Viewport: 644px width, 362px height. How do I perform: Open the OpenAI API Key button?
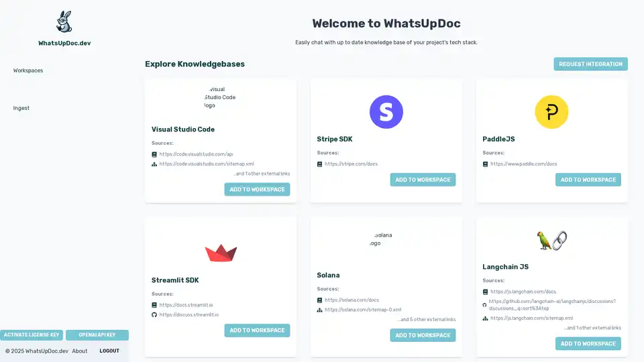97,335
